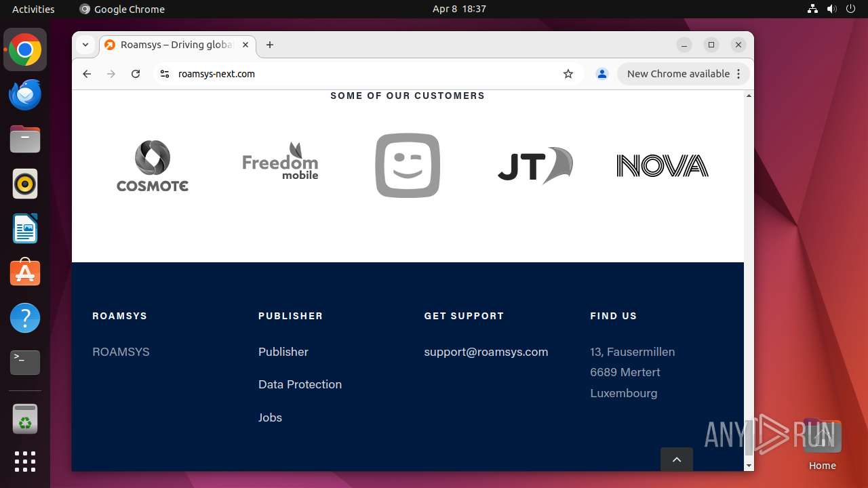868x488 pixels.
Task: Click the back-to-top arrow button
Action: [x=677, y=460]
